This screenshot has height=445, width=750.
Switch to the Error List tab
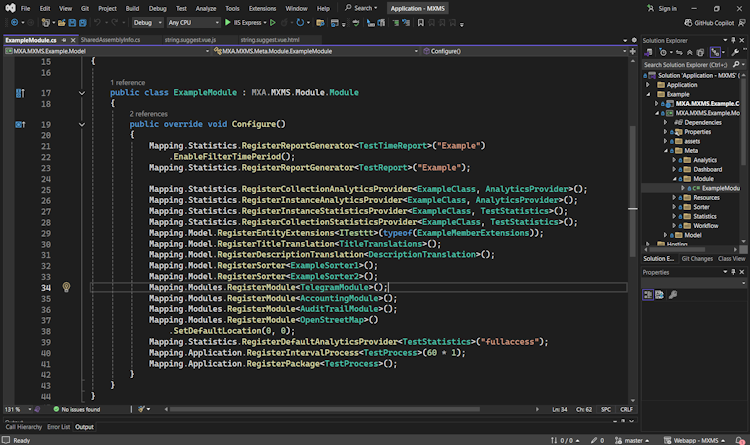[x=58, y=427]
